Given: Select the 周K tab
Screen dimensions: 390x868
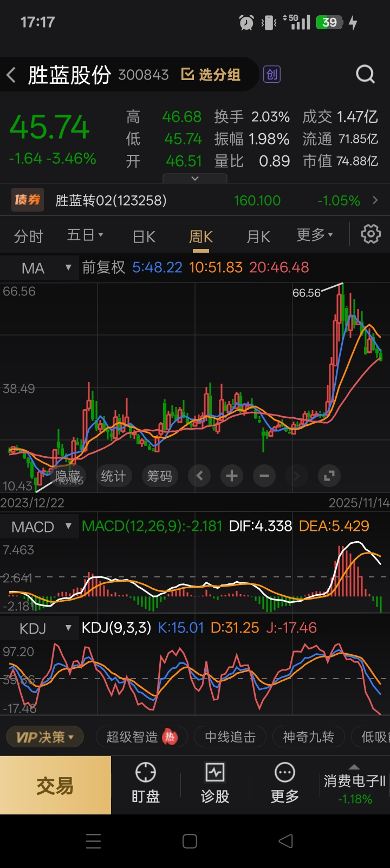Looking at the screenshot, I should 201,236.
